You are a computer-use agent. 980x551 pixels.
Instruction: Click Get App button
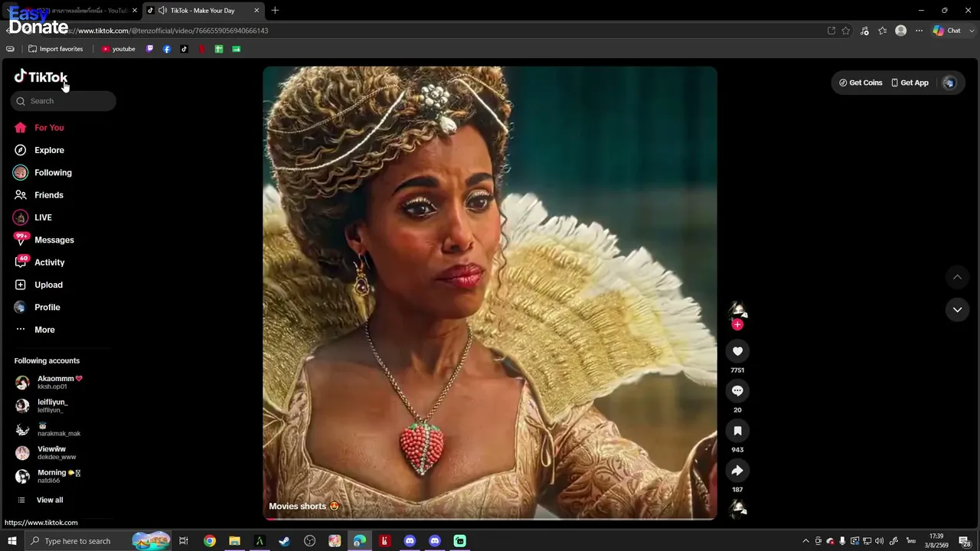[x=910, y=83]
